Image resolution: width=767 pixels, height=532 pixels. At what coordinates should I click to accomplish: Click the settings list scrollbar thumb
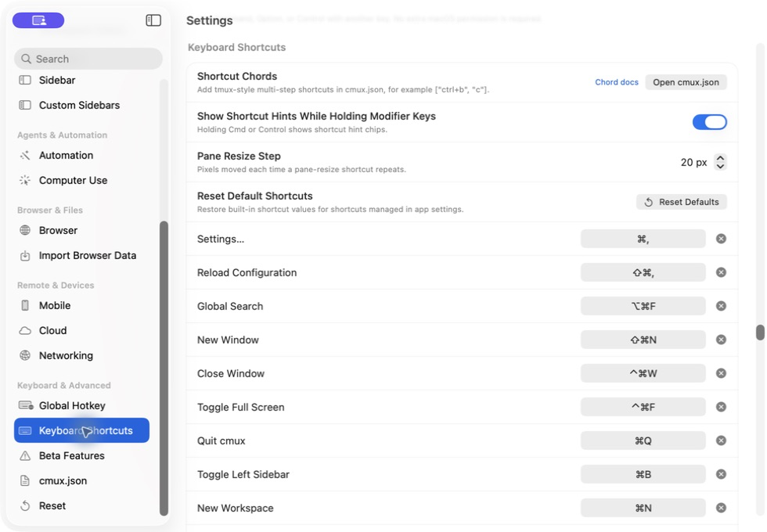click(x=760, y=332)
